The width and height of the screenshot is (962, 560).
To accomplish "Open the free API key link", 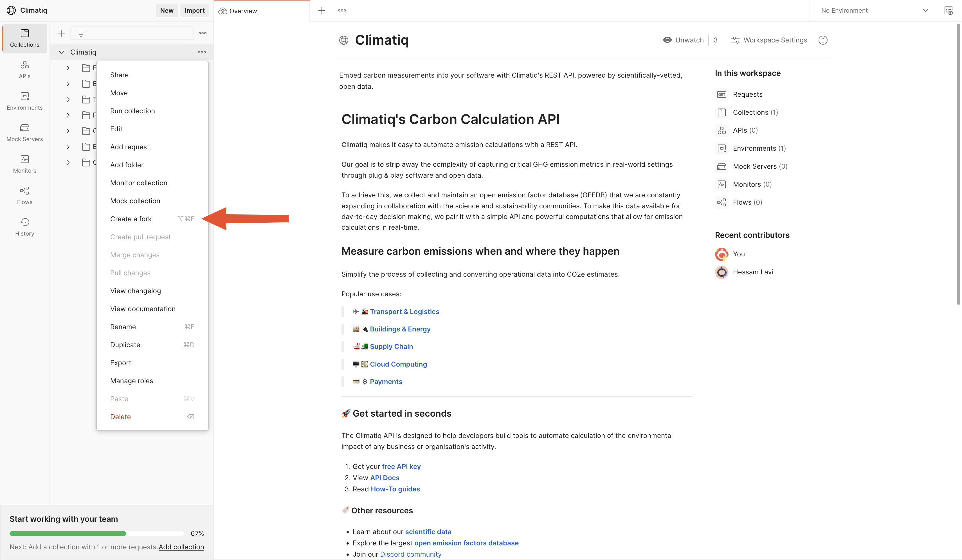I will [401, 466].
